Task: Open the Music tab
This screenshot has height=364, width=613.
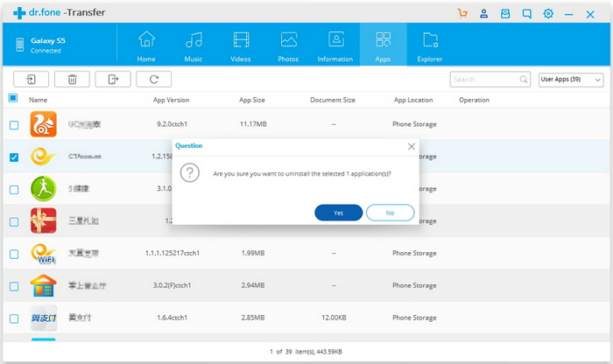Action: click(x=194, y=46)
